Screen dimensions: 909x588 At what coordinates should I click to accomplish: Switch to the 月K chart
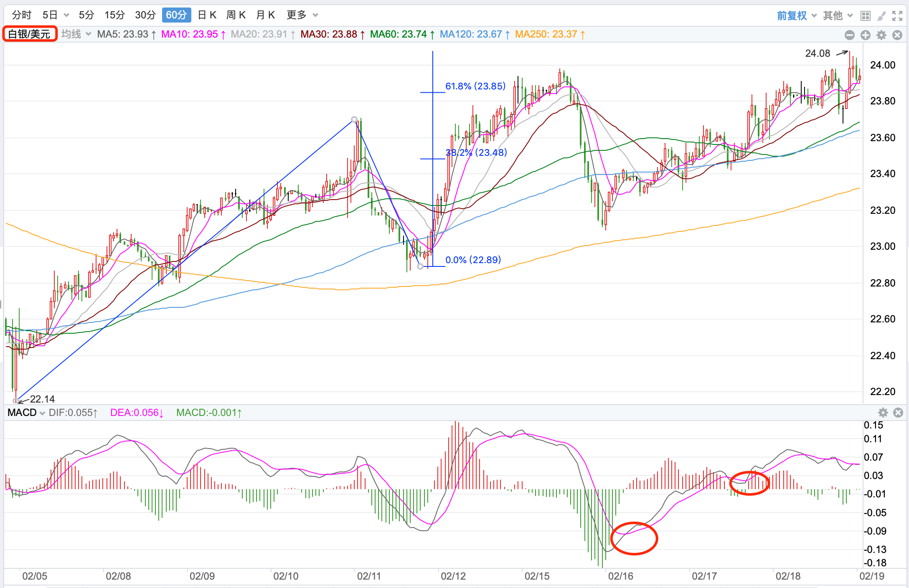pos(265,15)
